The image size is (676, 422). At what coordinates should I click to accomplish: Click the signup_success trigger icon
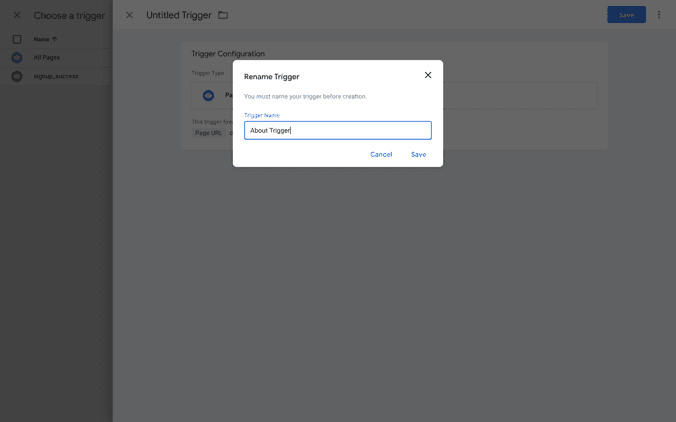pyautogui.click(x=17, y=76)
